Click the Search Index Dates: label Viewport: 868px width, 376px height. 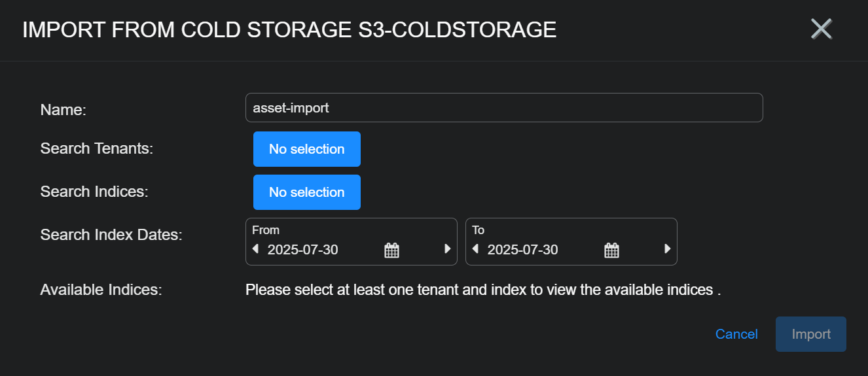tap(111, 235)
